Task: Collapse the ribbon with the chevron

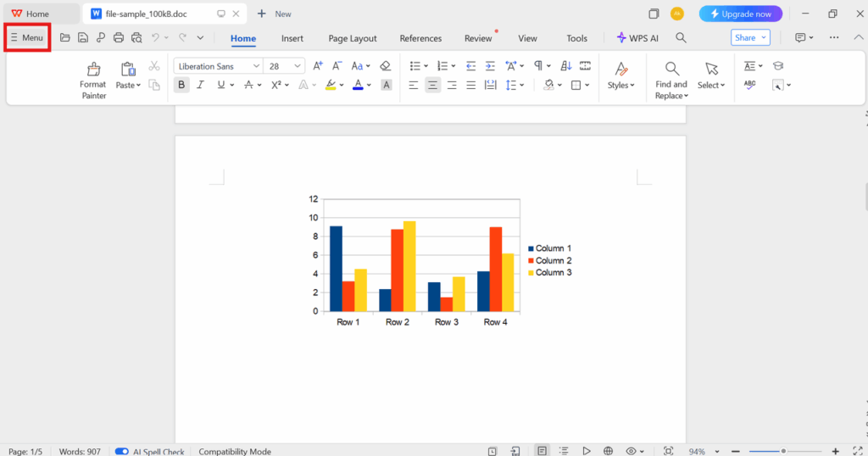Action: (x=858, y=37)
